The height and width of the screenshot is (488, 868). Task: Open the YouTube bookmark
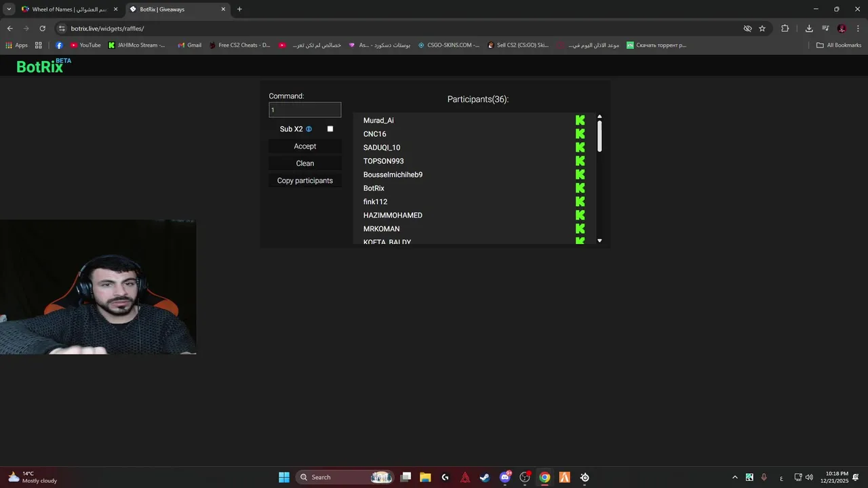click(x=85, y=45)
